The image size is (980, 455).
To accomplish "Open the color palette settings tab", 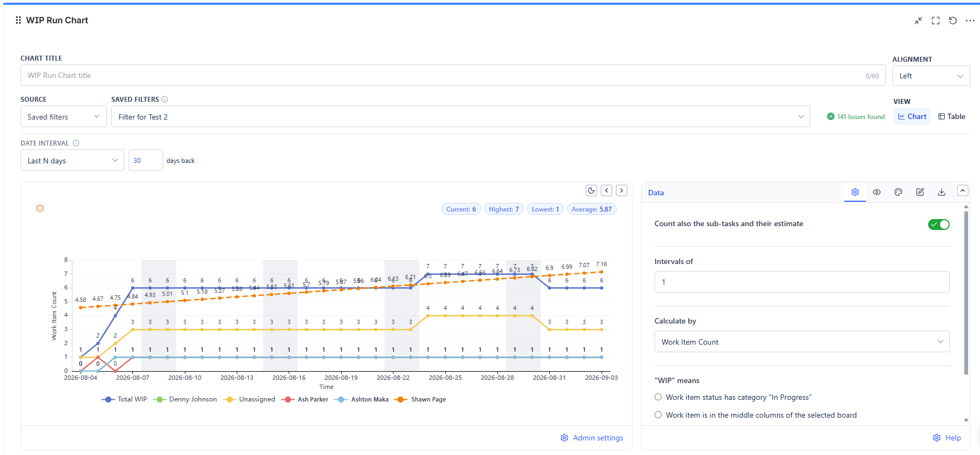I will (x=898, y=192).
